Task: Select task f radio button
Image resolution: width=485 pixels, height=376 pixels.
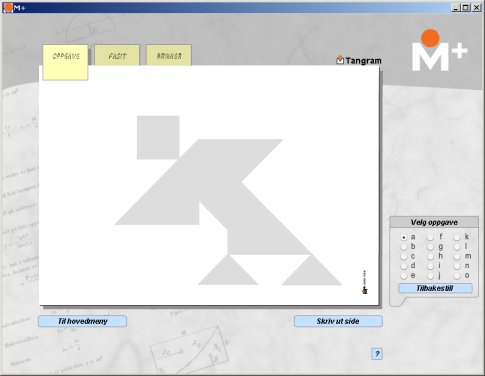Action: 431,237
